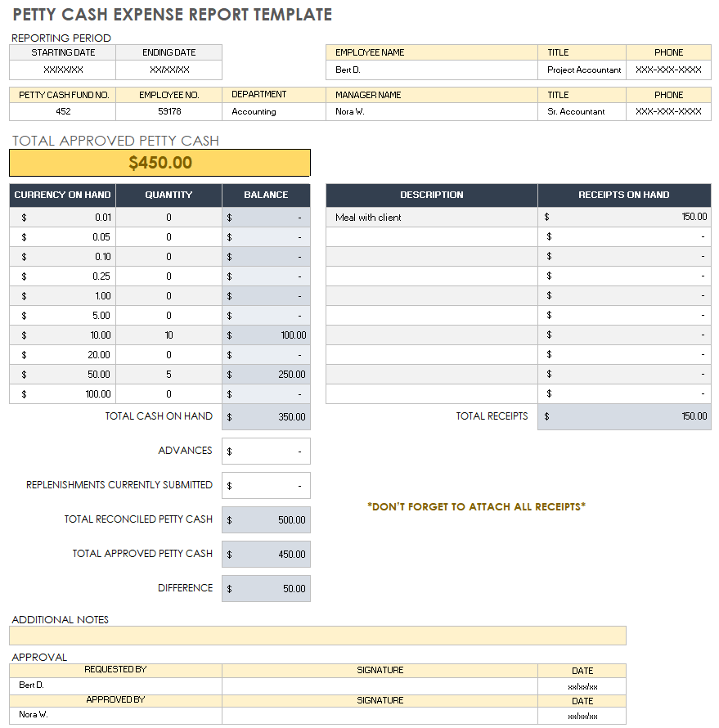
Task: Select the 20.00 currency denomination cell
Action: tap(63, 355)
